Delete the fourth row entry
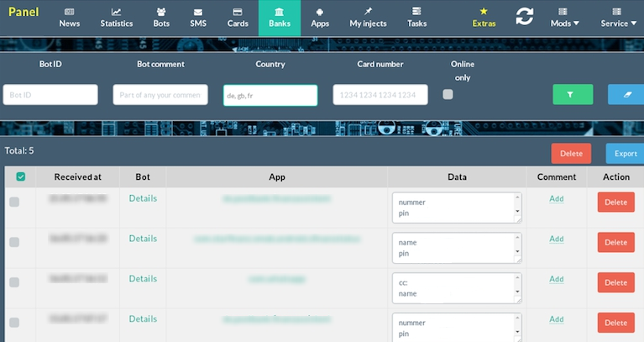Image resolution: width=644 pixels, height=342 pixels. pos(616,323)
